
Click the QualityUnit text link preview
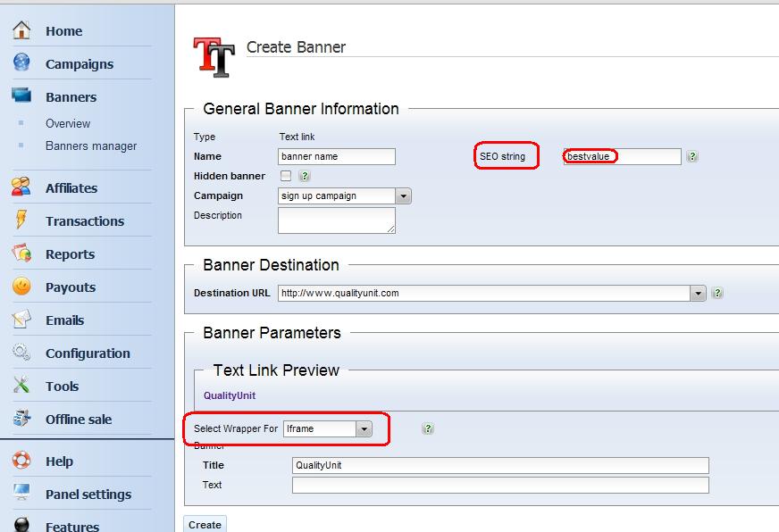(229, 395)
